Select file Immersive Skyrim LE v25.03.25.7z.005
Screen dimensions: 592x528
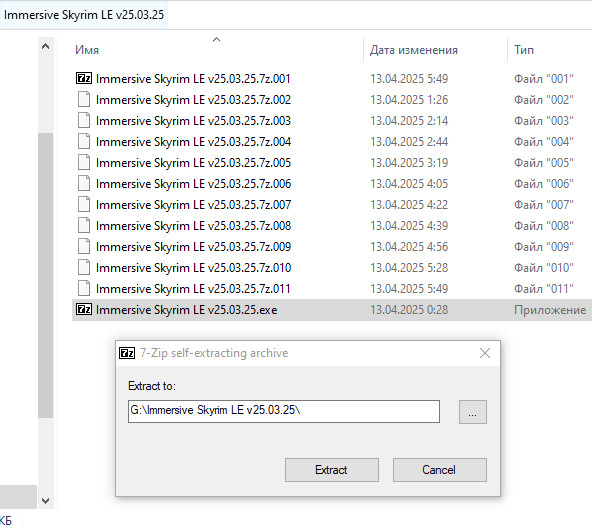[x=193, y=163]
